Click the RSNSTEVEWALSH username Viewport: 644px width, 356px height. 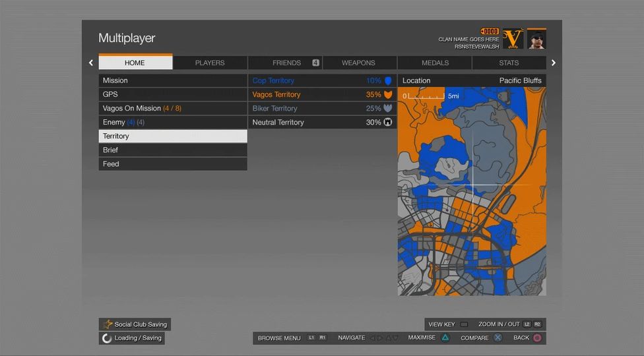(476, 47)
